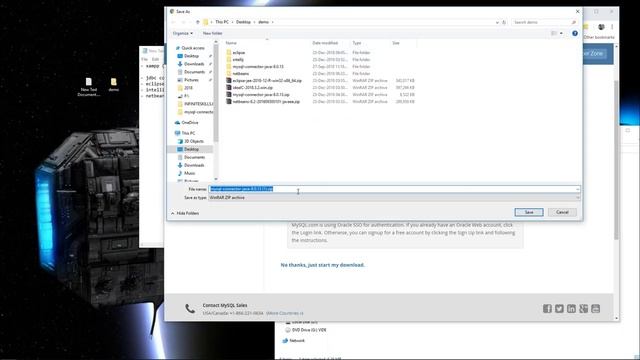The height and width of the screenshot is (360, 640).
Task: Create a New folder
Action: coord(213,33)
